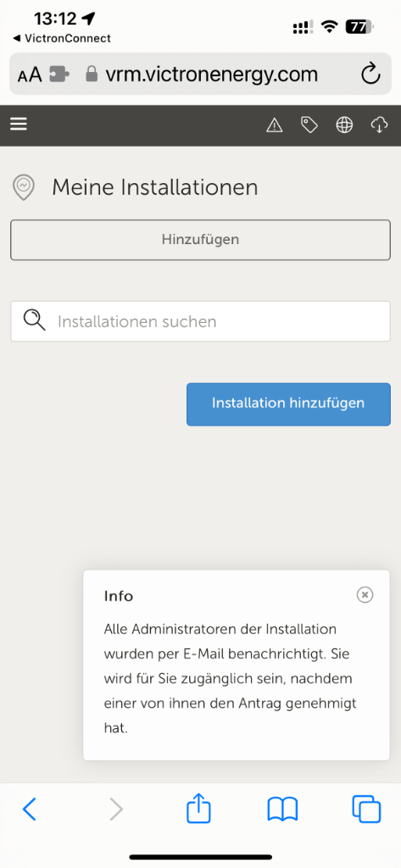Click the magnifier search icon

click(34, 321)
